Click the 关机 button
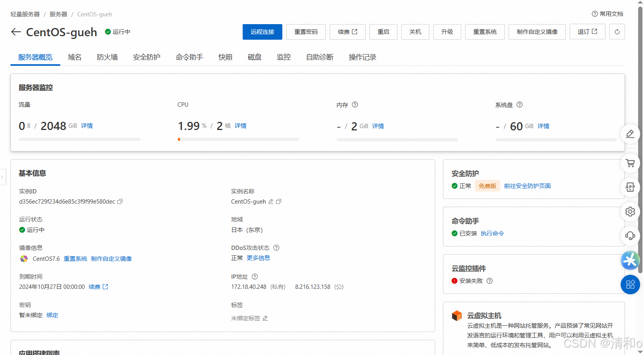The width and height of the screenshot is (644, 355). tap(415, 32)
